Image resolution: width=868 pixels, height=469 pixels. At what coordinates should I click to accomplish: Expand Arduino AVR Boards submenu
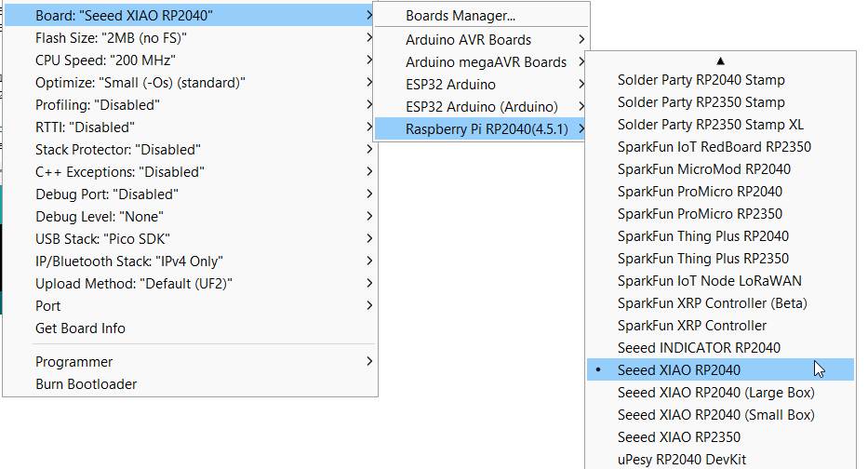point(469,39)
